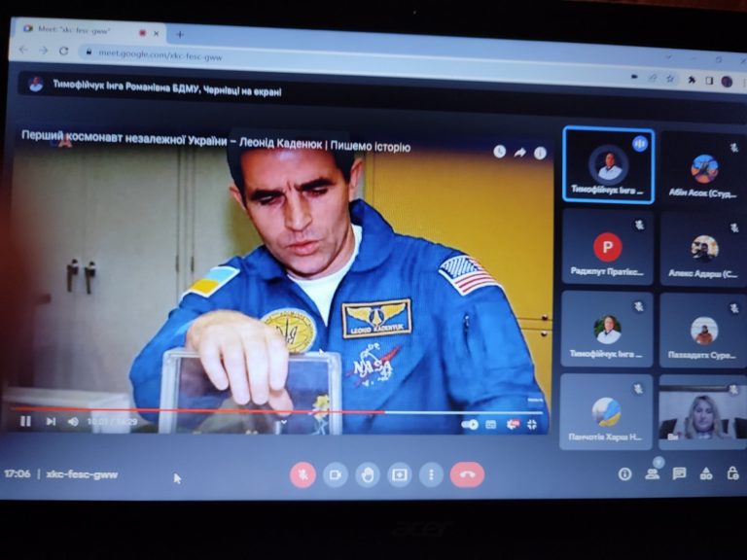747x560 pixels.
Task: Toggle the Meet camera button
Action: click(336, 474)
